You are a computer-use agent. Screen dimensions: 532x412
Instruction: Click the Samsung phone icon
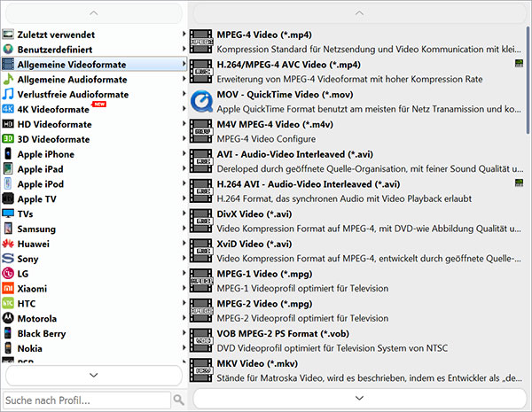8,229
